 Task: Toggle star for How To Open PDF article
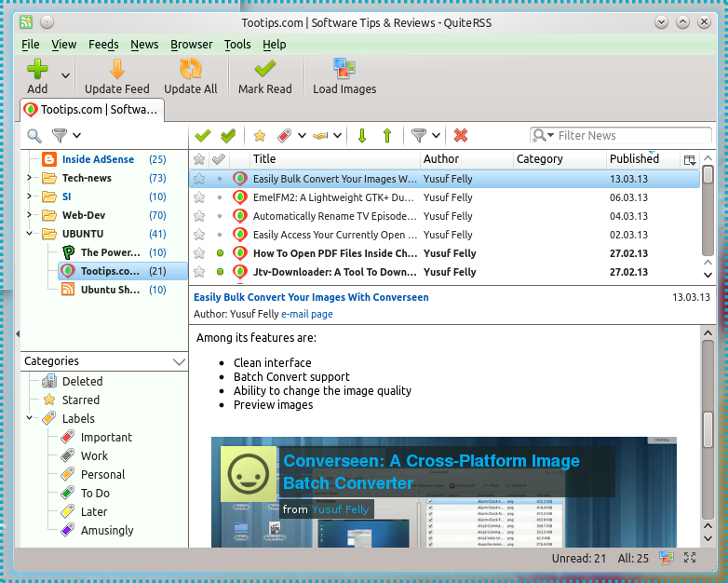point(199,253)
